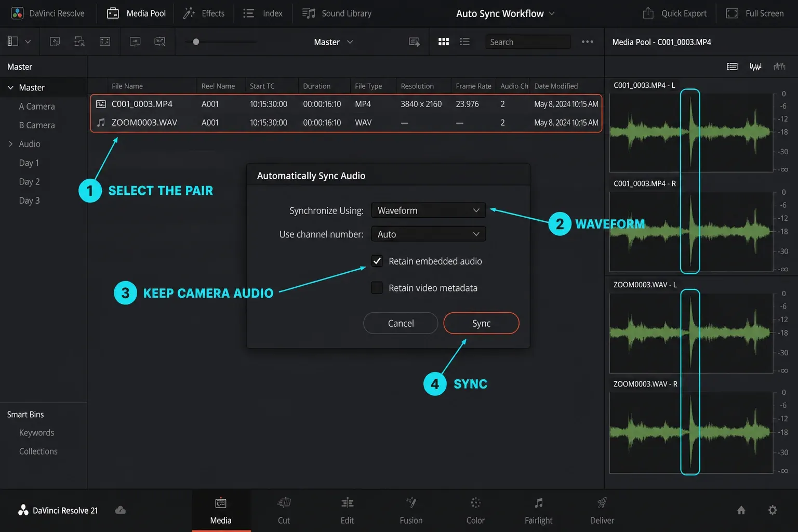This screenshot has width=798, height=532.
Task: Click the import media icon in toolbar
Action: click(55, 42)
